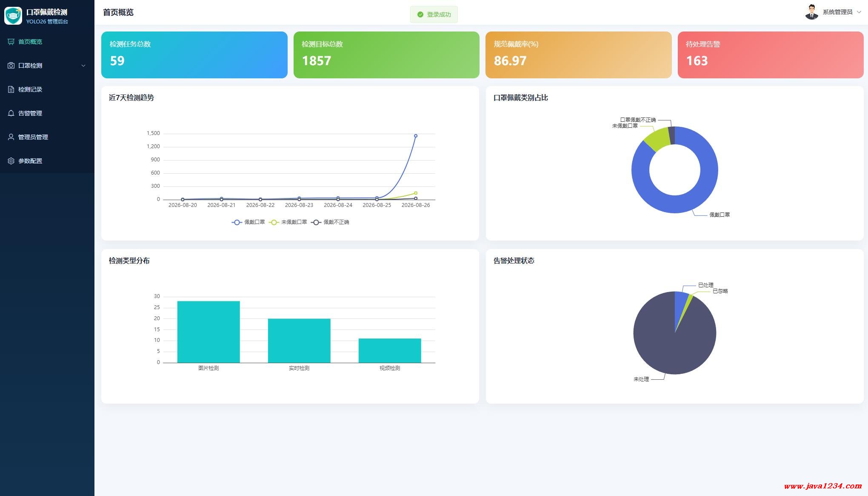Expand the 口罩检测 submenu chevron
The height and width of the screenshot is (496, 868).
tap(83, 66)
